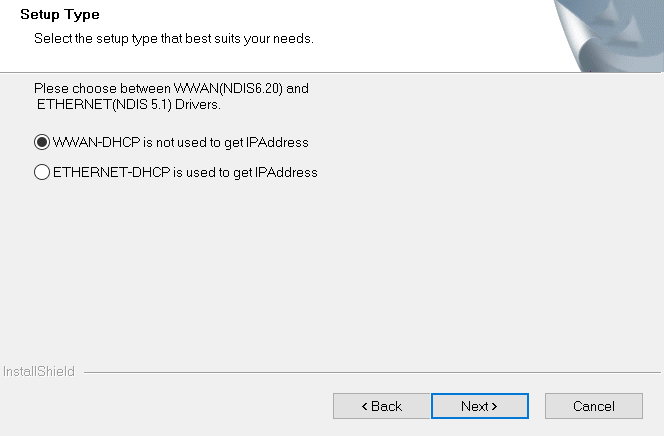Click the "Setup Type" heading
The height and width of the screenshot is (436, 664).
point(61,16)
